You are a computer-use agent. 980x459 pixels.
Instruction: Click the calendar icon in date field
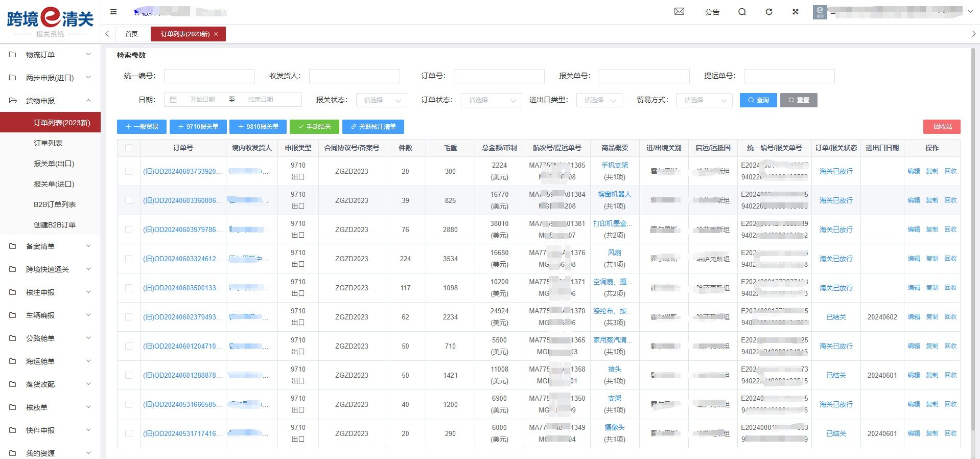173,100
